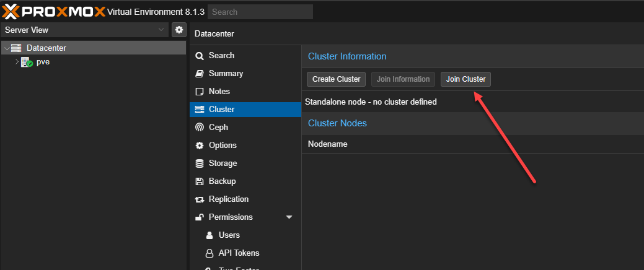Screen dimensions: 644x270
Task: Open the Summary menu item
Action: [226, 74]
